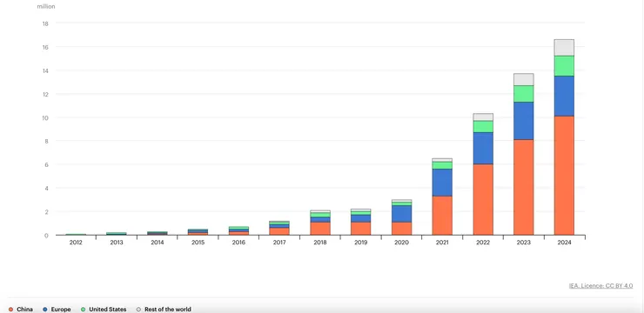
Task: Click the 18 y-axis value
Action: [x=45, y=23]
